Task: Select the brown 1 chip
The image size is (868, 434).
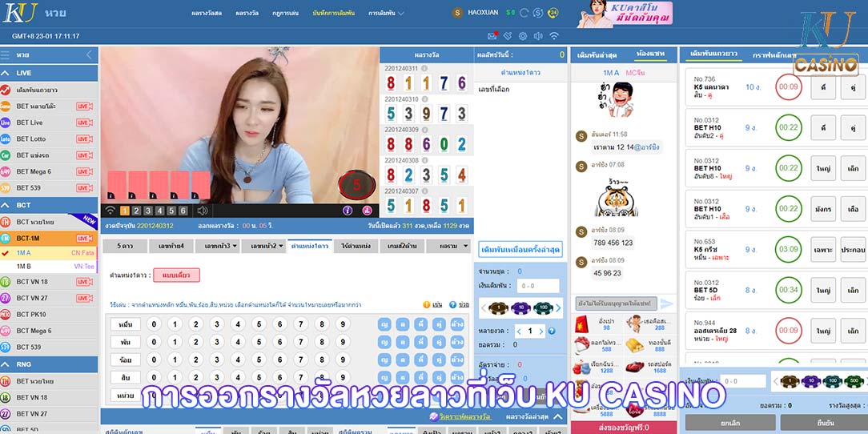Action: tap(498, 308)
